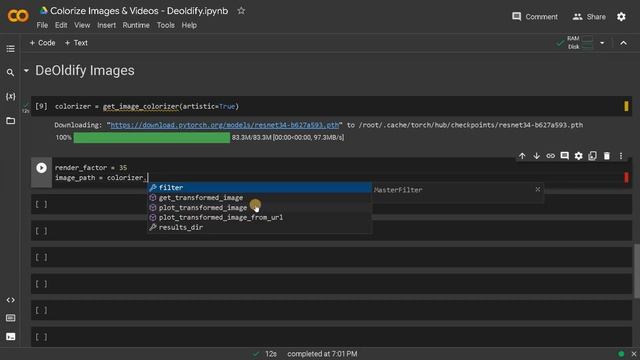Screen dimensions: 640x360
Task: Collapse the header with the chevron
Action: [x=624, y=43]
